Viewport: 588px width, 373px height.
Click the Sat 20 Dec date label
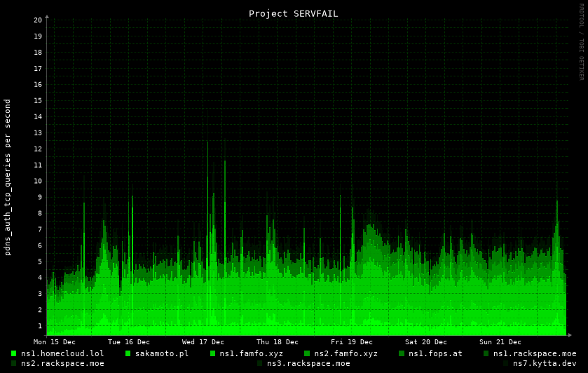pyautogui.click(x=426, y=342)
